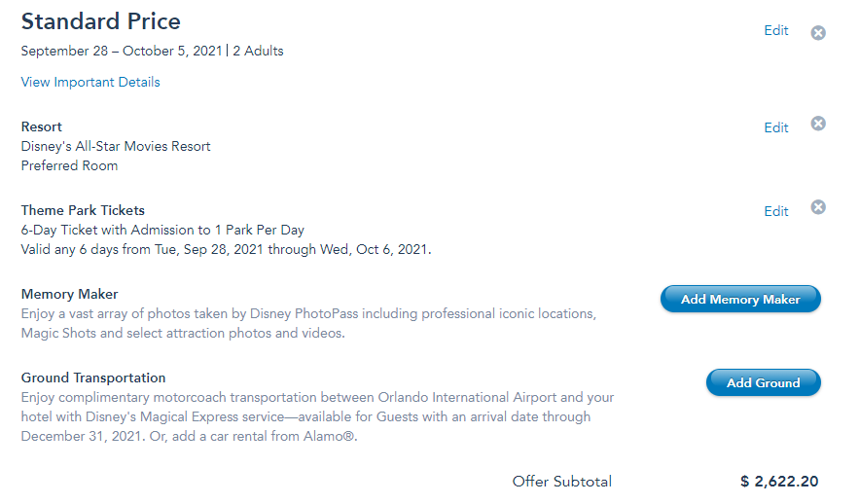
Task: Edit the Theme Park Tickets selection
Action: (775, 211)
